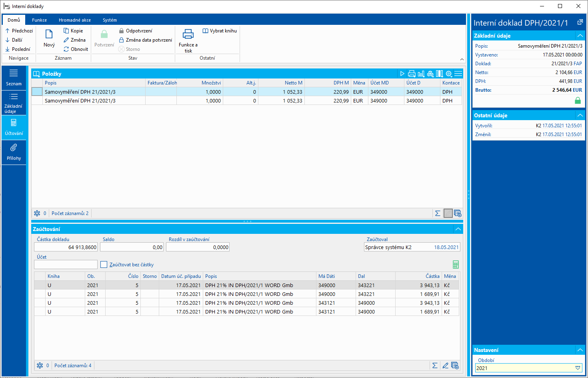This screenshot has width=588, height=378.
Task: Switch to the Funkce ribbon tab
Action: tap(39, 20)
